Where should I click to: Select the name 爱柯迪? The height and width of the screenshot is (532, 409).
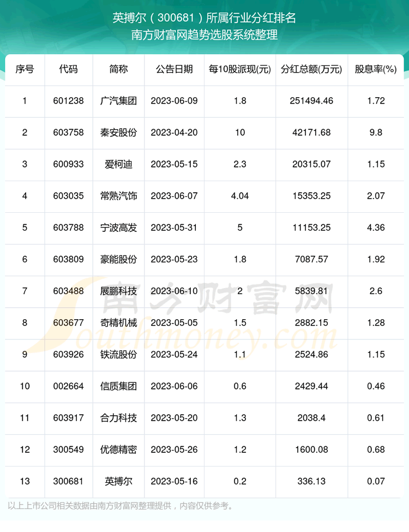point(118,164)
